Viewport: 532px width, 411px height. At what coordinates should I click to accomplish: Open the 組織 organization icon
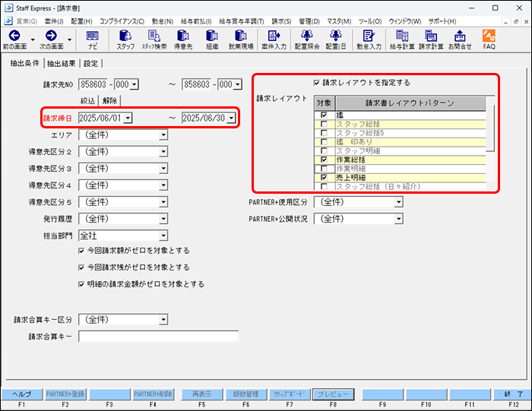coord(212,40)
